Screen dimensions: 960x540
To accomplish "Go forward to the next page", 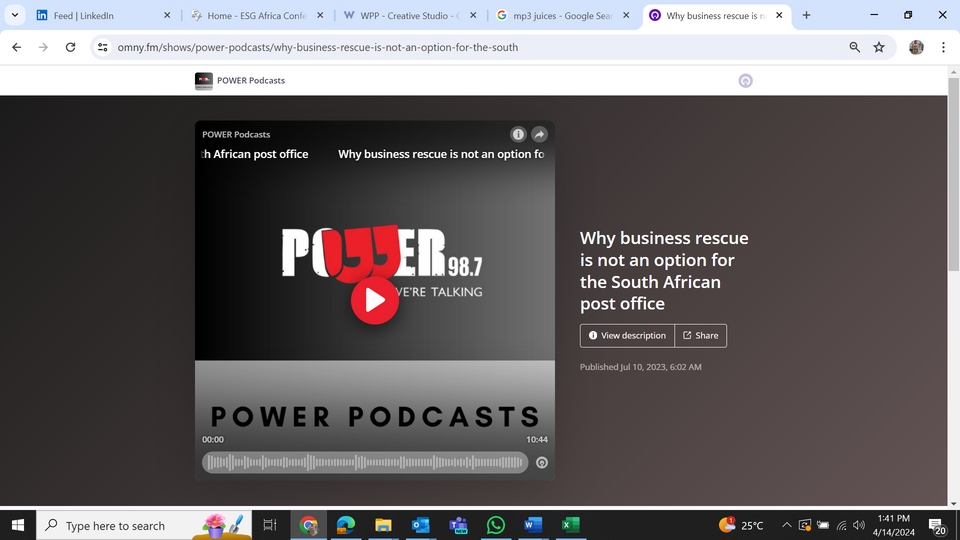I will (43, 47).
